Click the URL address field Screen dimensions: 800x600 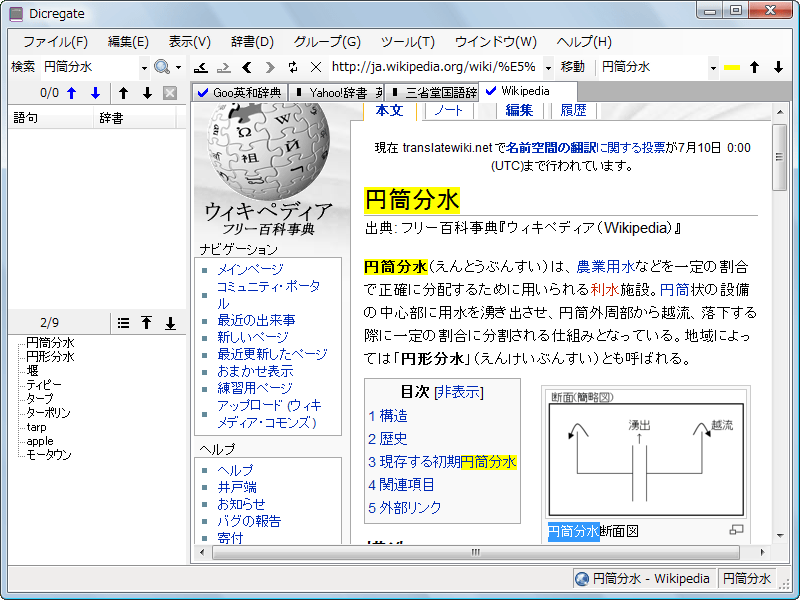pyautogui.click(x=436, y=67)
